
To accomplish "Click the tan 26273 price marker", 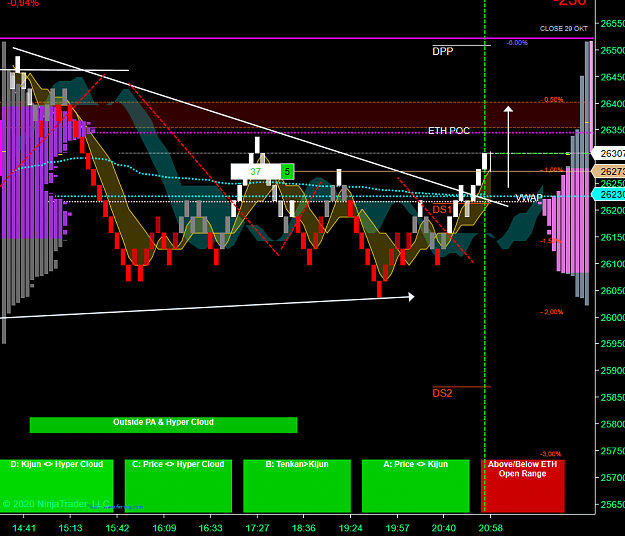I will click(x=609, y=171).
